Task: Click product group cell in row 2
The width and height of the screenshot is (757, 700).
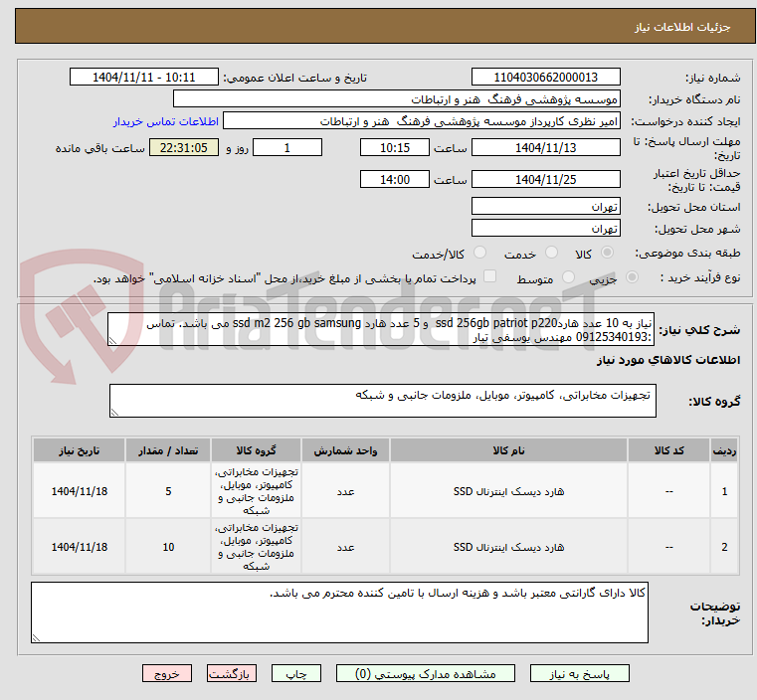Action: (x=256, y=547)
